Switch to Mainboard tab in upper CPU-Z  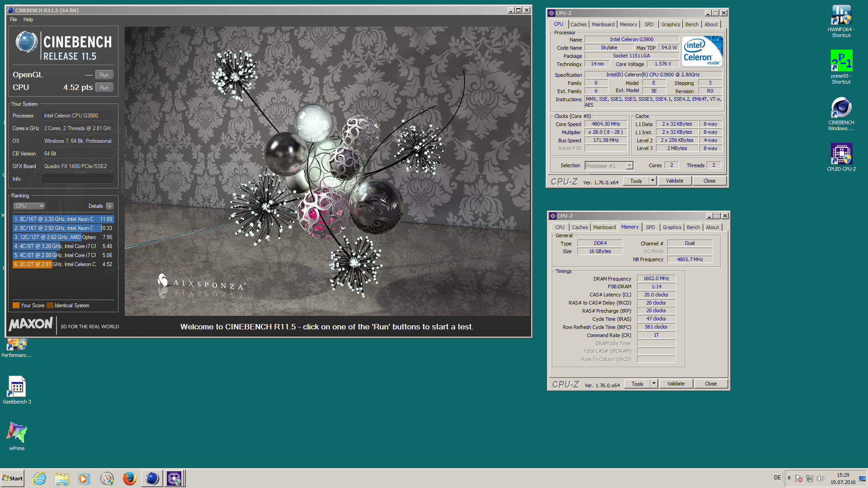coord(603,24)
